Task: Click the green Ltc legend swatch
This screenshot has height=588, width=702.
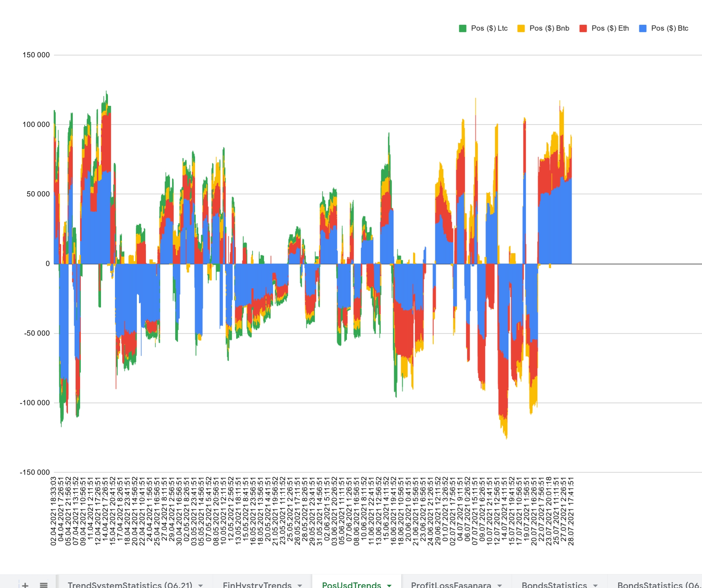Action: 462,29
